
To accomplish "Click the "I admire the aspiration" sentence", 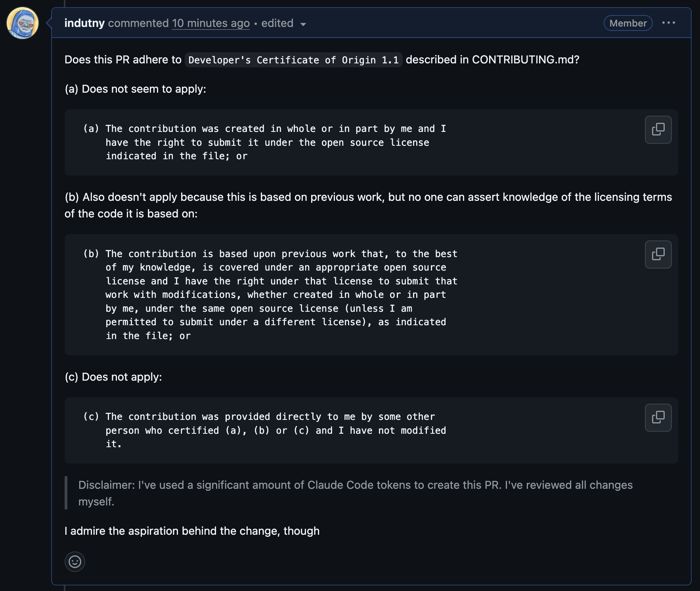I will click(192, 531).
